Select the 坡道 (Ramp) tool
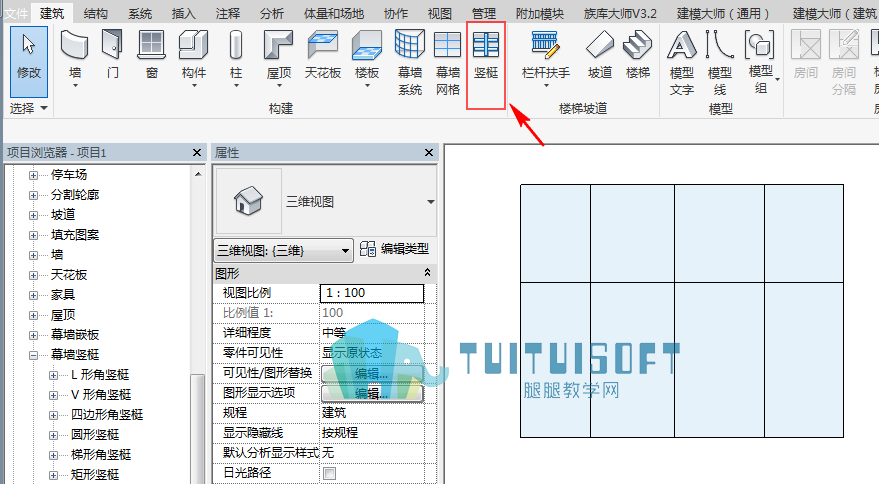This screenshot has width=879, height=484. 600,56
